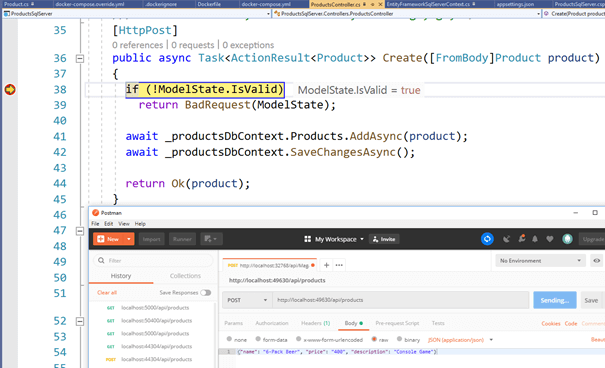Click pin icon on Product.cs tab

[x=32, y=4]
